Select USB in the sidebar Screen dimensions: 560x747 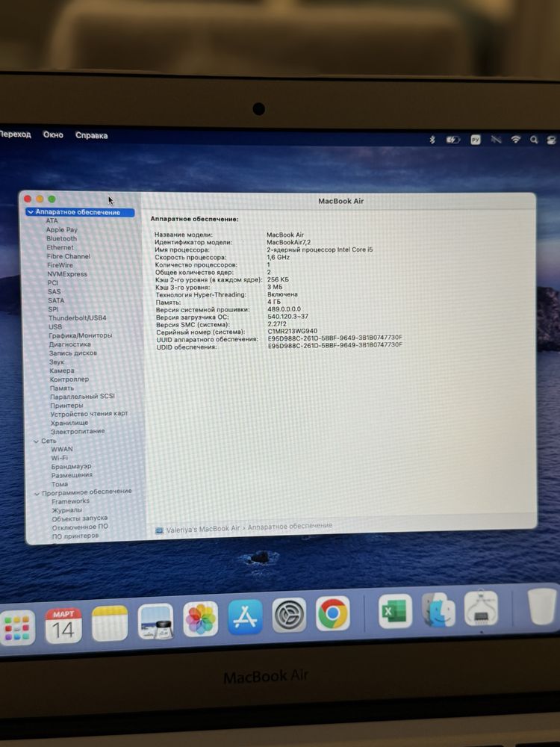coord(55,327)
